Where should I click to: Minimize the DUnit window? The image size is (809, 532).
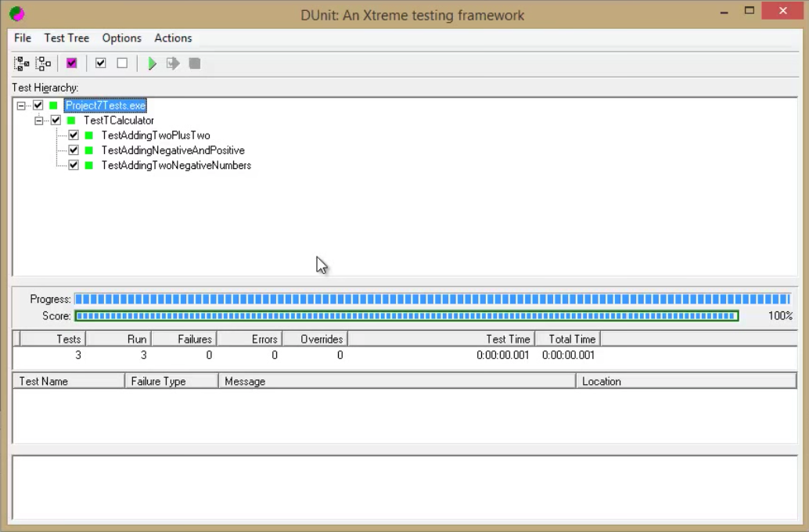pos(724,12)
